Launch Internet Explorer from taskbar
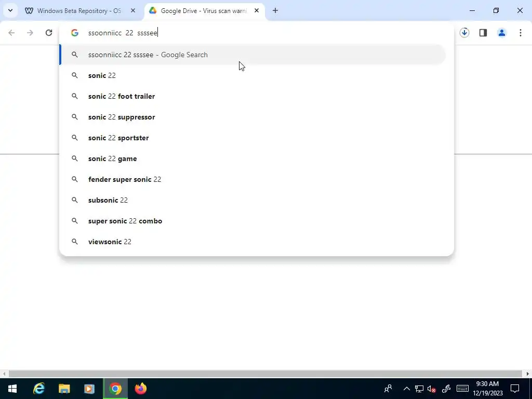The image size is (532, 399). tap(39, 389)
